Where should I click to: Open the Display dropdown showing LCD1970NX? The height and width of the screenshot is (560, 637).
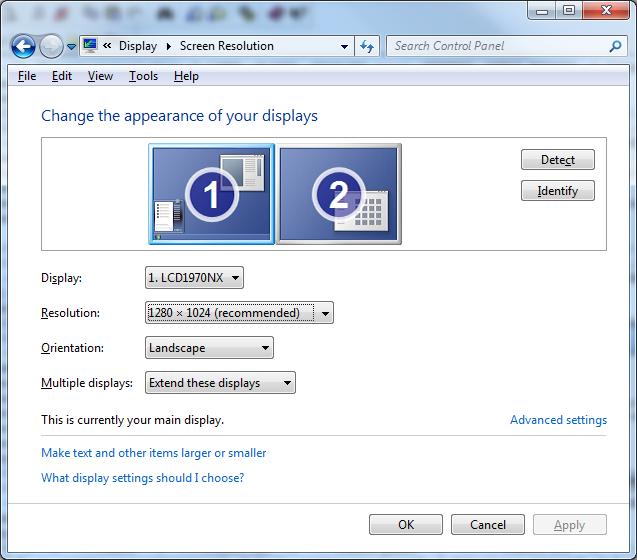click(194, 278)
